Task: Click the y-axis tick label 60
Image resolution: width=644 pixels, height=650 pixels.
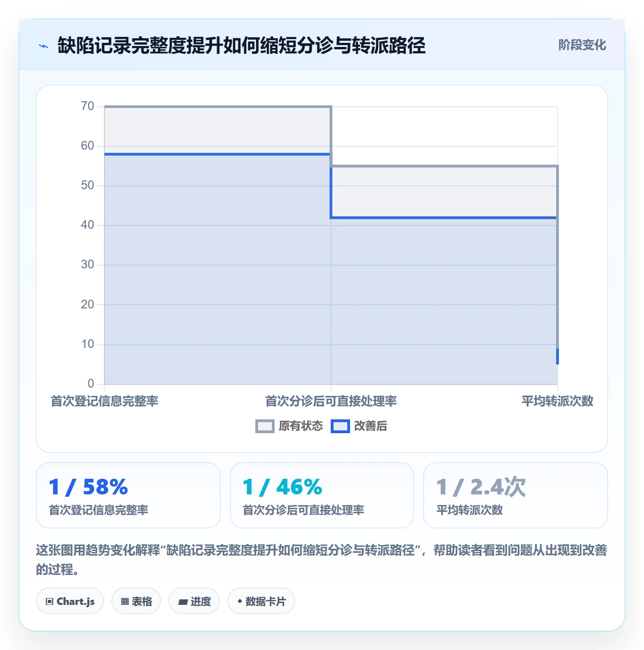Action: point(87,146)
